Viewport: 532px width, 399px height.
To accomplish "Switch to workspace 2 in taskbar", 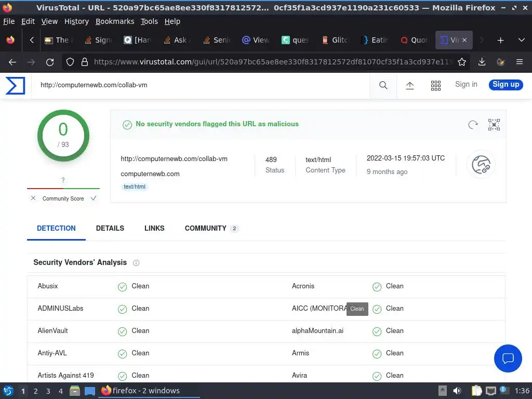I will tap(35, 391).
